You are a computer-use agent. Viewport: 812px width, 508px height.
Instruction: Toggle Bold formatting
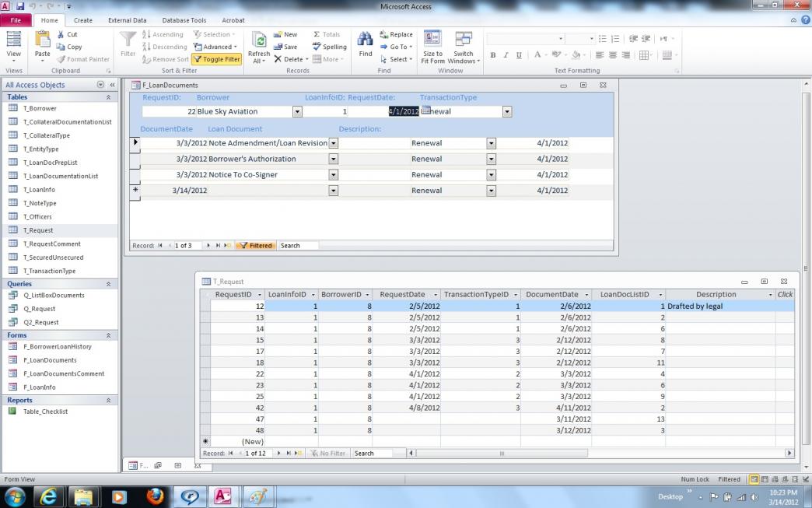point(493,55)
